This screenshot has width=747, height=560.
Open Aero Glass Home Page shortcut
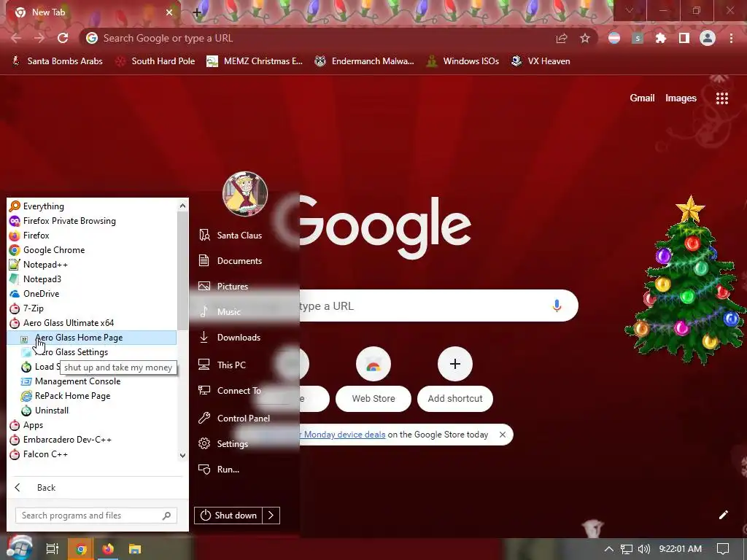(x=91, y=338)
